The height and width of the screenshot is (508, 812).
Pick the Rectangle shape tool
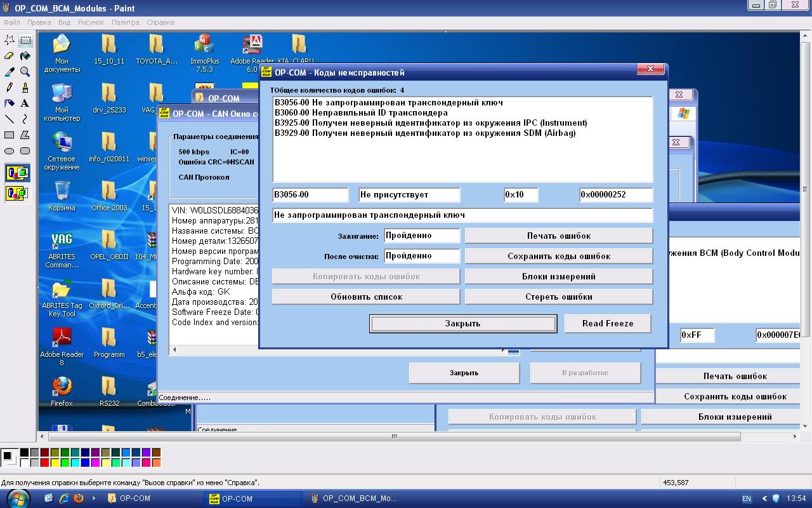pyautogui.click(x=10, y=135)
